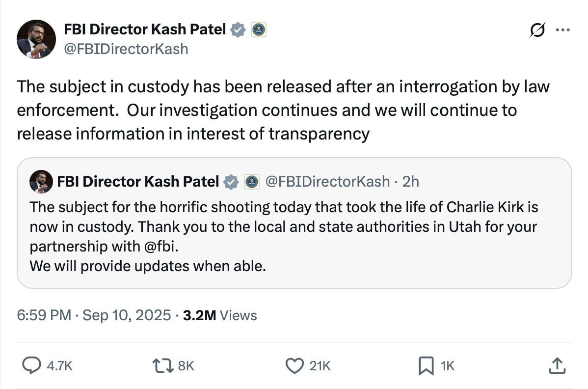Open the Grok slash-circle icon
Viewport: 588px width, 389px height.
pyautogui.click(x=537, y=30)
